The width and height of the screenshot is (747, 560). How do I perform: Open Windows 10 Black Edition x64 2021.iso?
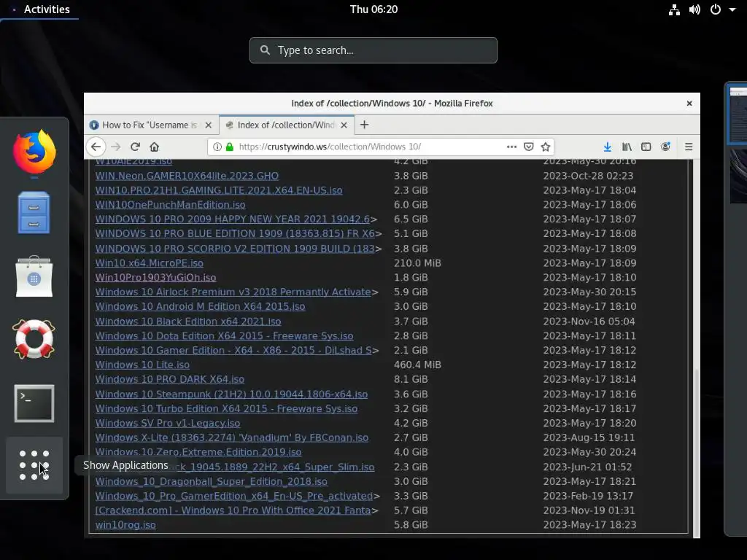pyautogui.click(x=187, y=322)
